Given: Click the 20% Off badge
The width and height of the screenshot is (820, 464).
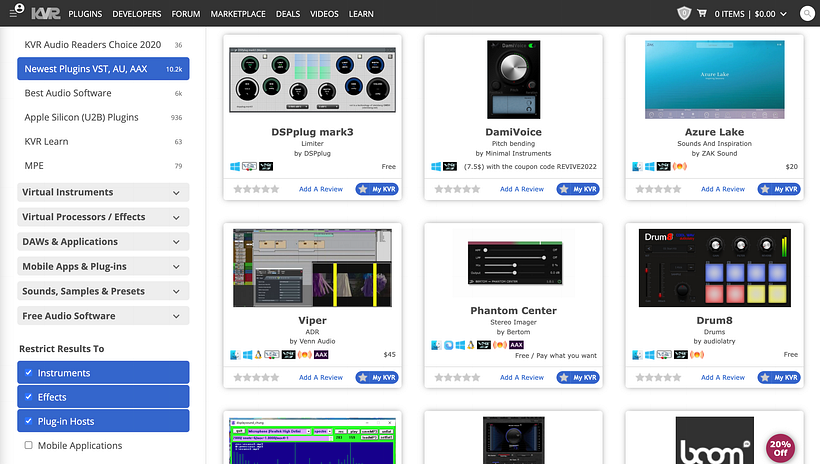Looking at the screenshot, I should (780, 448).
